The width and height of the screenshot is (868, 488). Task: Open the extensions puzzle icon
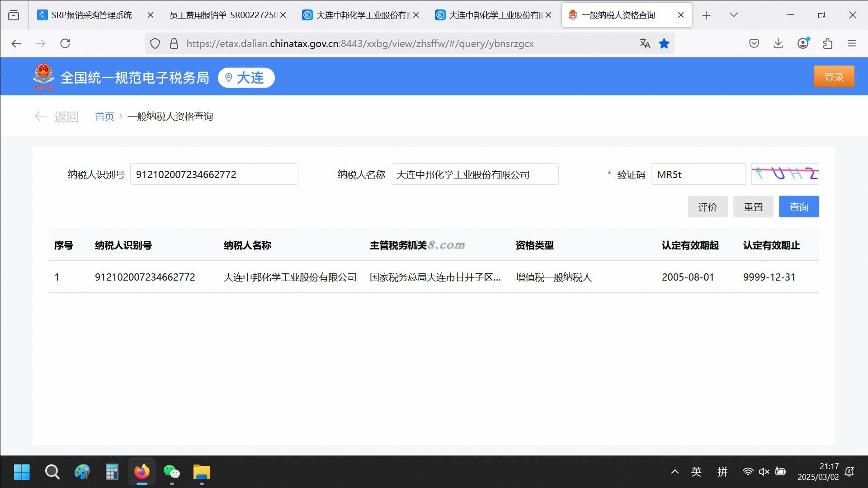[827, 43]
